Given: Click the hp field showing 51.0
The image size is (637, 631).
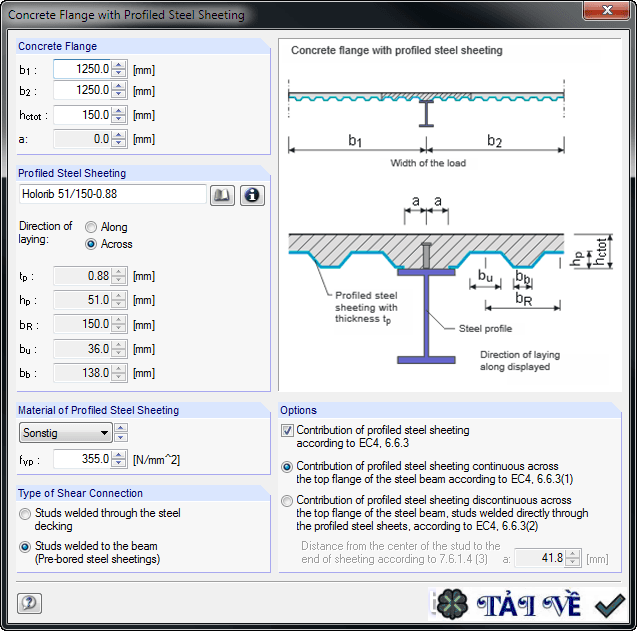Looking at the screenshot, I should (82, 300).
